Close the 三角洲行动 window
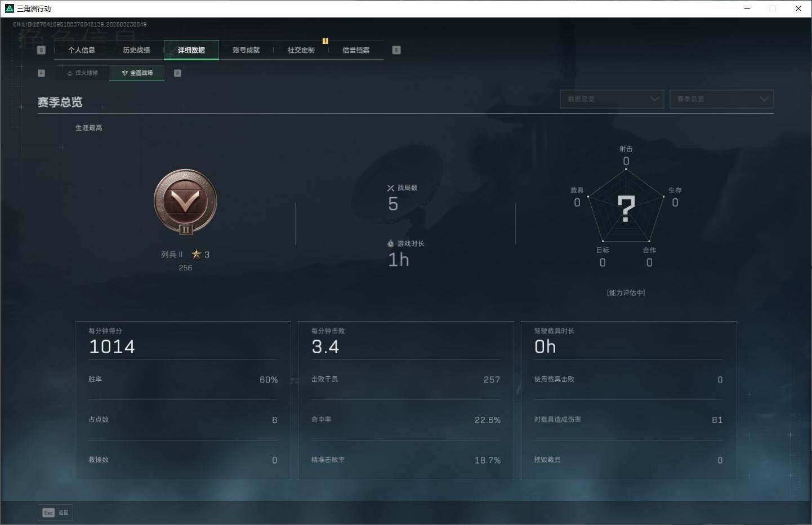The height and width of the screenshot is (525, 812). tap(798, 8)
